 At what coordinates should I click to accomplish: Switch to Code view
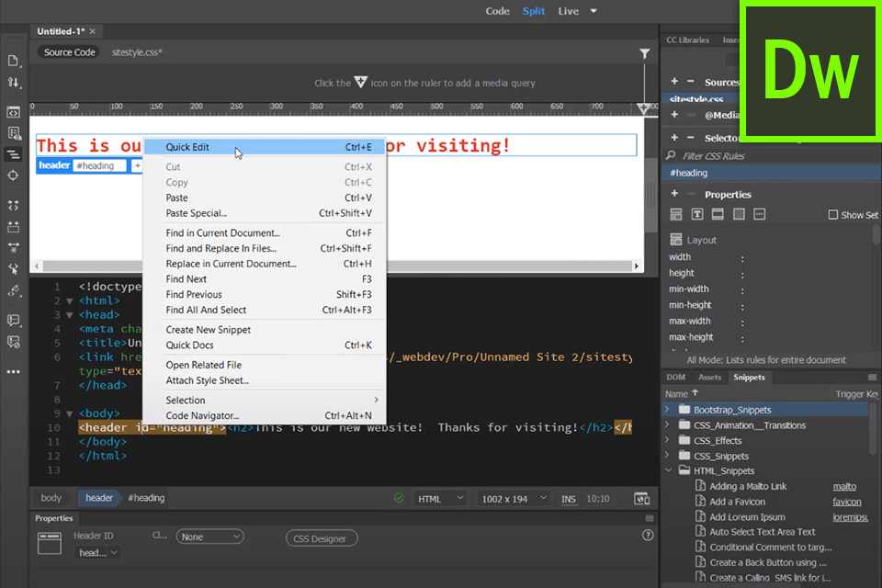tap(497, 11)
